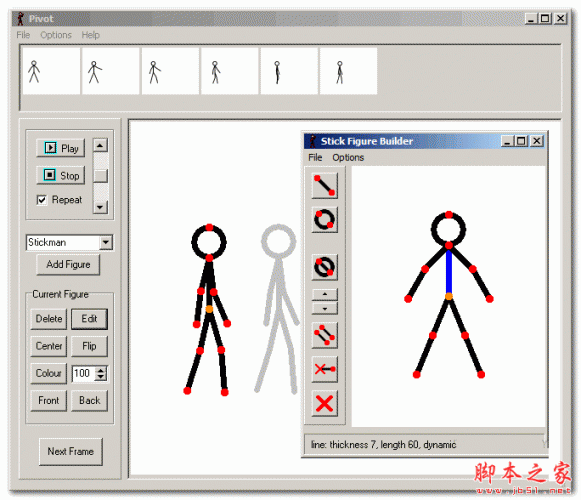Click the duplicate segment tool icon
The image size is (581, 500).
325,335
